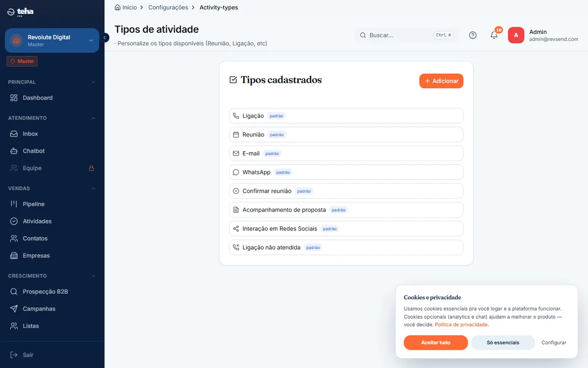The width and height of the screenshot is (588, 368).
Task: Click the Dashboard grid icon
Action: [x=14, y=98]
